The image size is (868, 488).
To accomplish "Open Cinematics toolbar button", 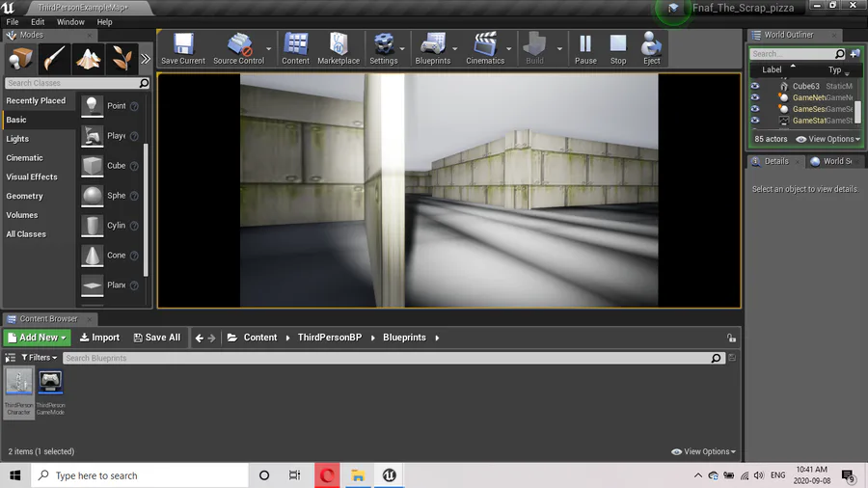I will click(485, 48).
